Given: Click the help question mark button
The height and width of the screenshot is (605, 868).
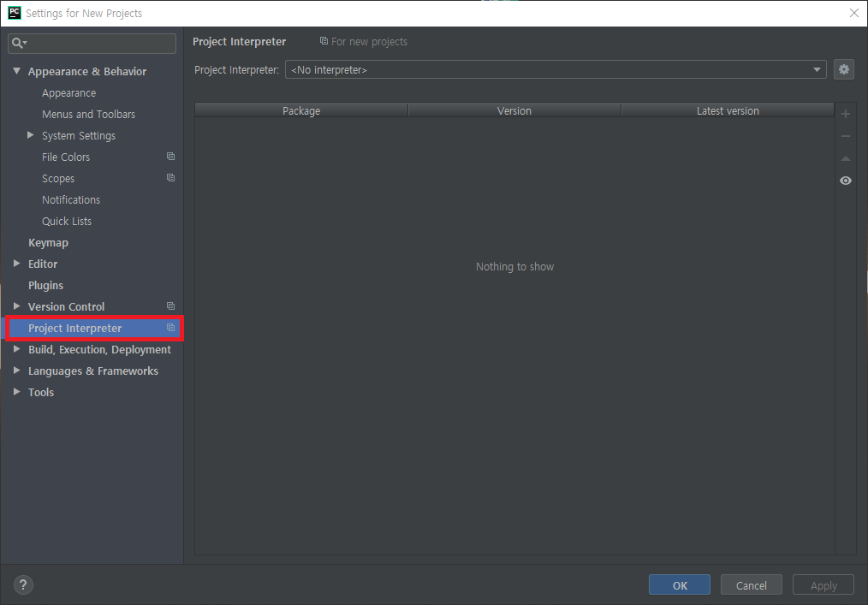Looking at the screenshot, I should pyautogui.click(x=23, y=584).
